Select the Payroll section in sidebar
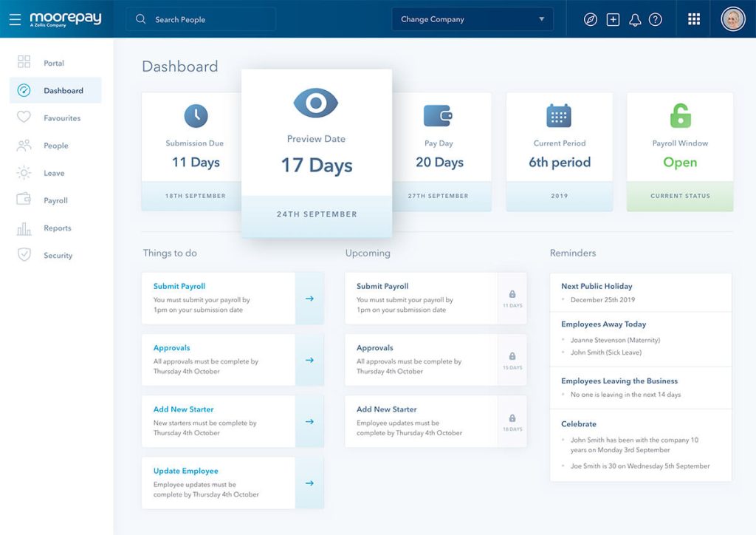 pos(56,200)
